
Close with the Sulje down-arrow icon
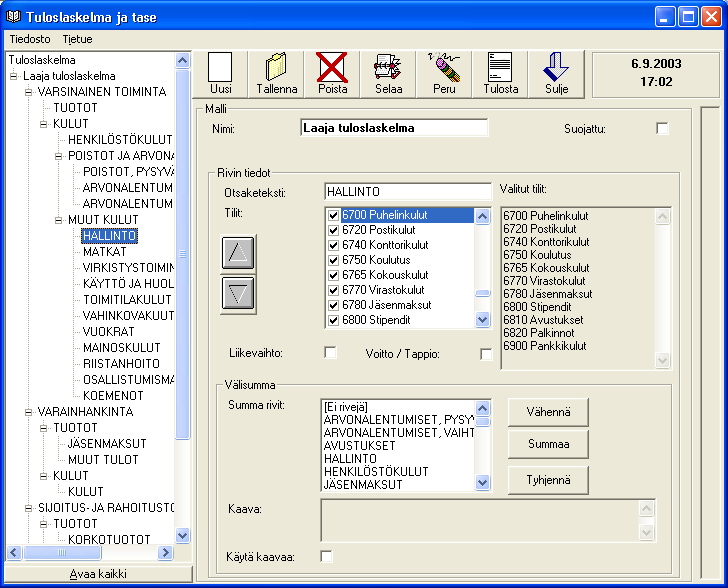click(556, 67)
